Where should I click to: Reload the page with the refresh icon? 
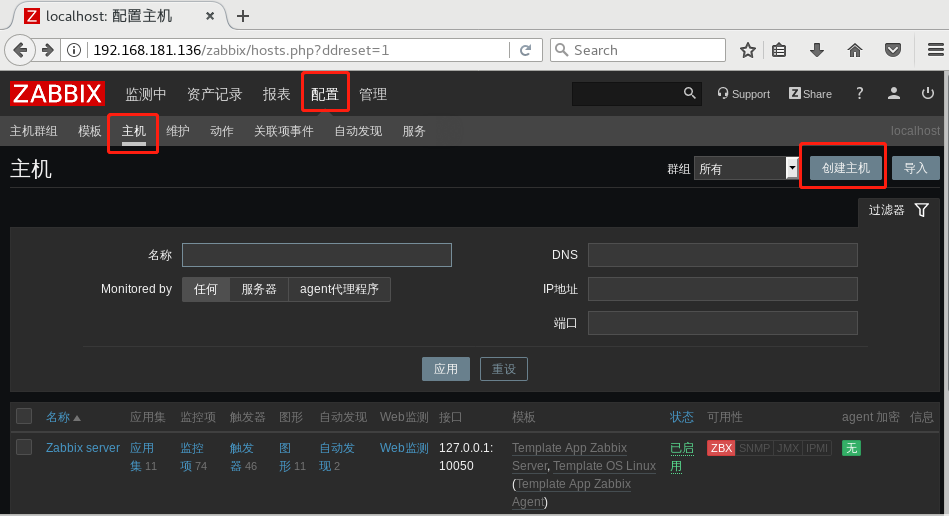[x=525, y=50]
